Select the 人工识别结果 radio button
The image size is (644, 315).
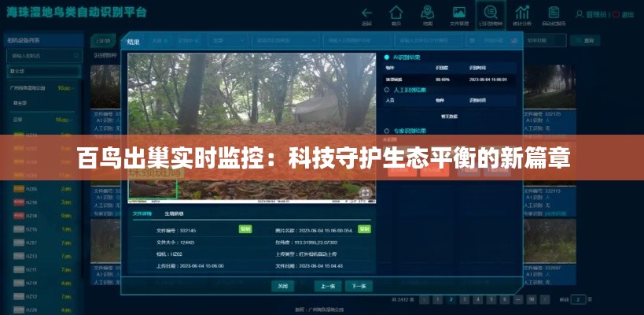(386, 90)
